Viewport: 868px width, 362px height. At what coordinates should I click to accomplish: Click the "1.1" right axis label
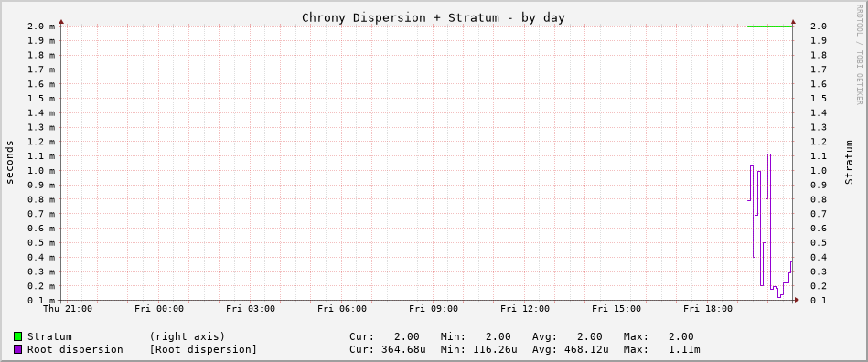819,156
